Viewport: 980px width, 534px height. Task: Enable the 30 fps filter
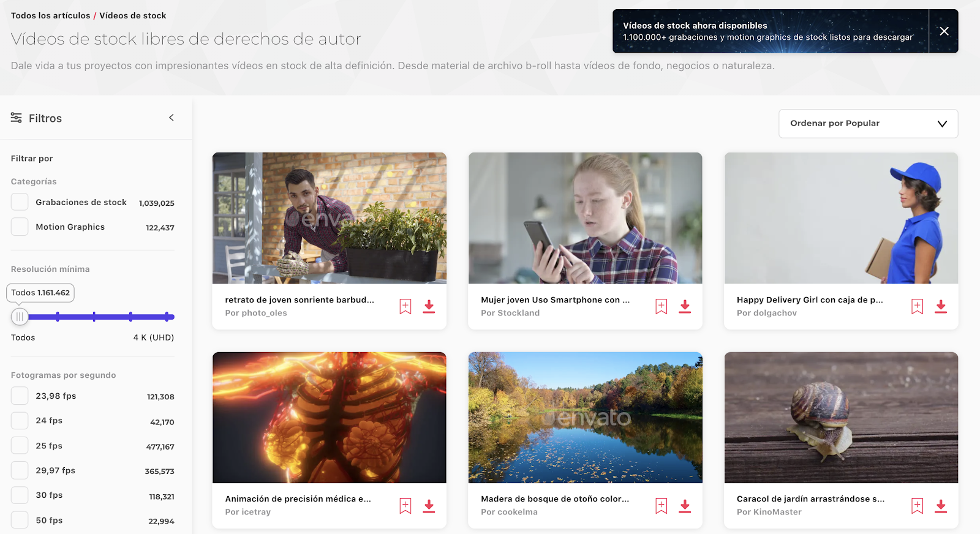[x=20, y=495]
